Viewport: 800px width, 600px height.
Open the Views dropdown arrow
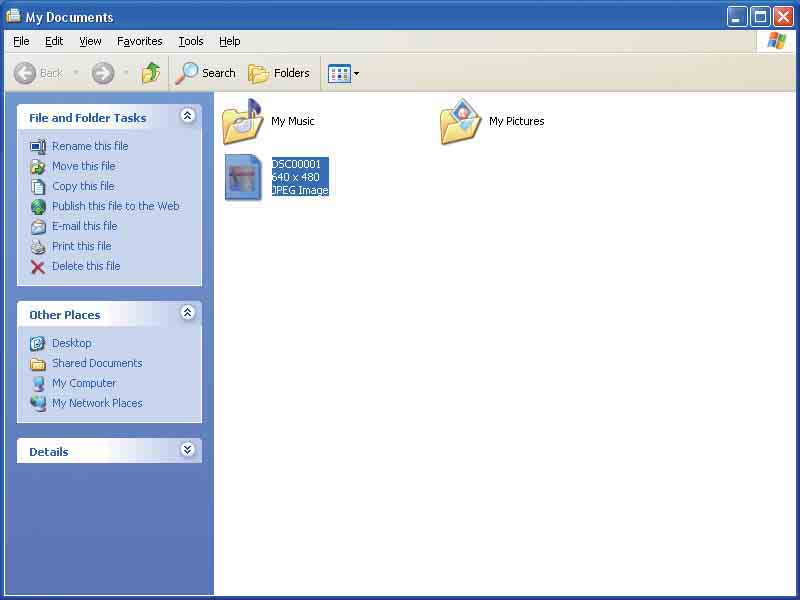click(x=357, y=73)
